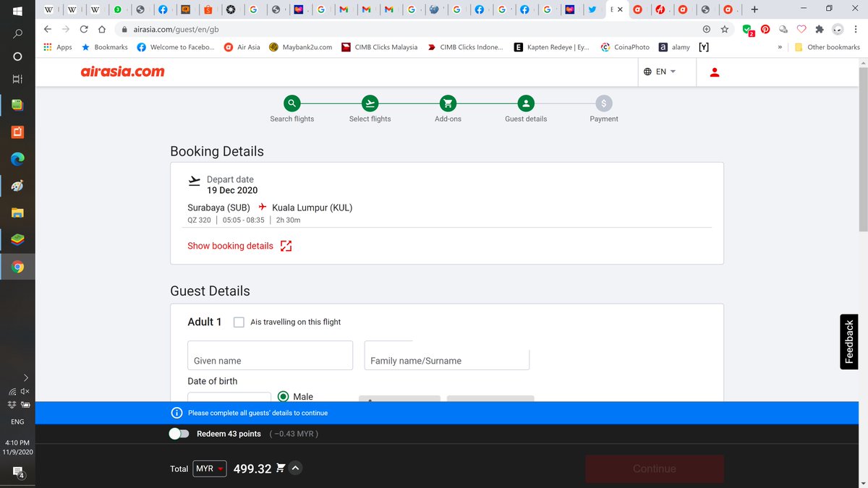Click the Task View icon on the taskbar

point(17,78)
